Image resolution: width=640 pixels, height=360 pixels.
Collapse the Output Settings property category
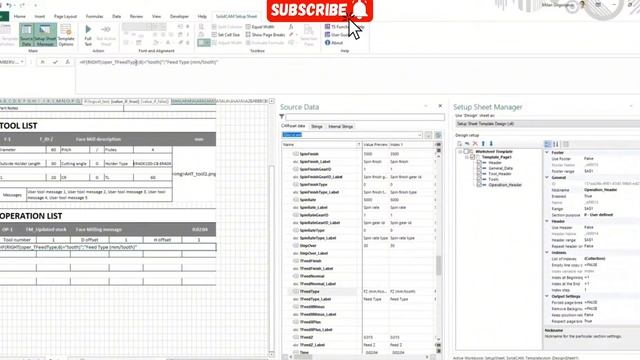[x=547, y=296]
